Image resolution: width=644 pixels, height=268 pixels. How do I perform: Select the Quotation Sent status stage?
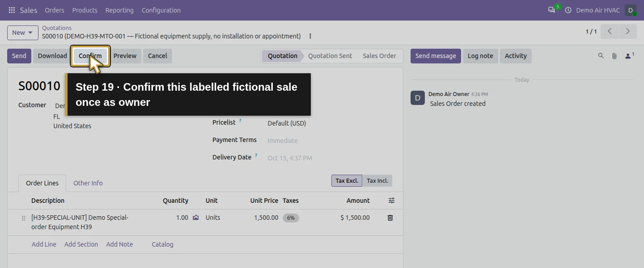click(330, 56)
